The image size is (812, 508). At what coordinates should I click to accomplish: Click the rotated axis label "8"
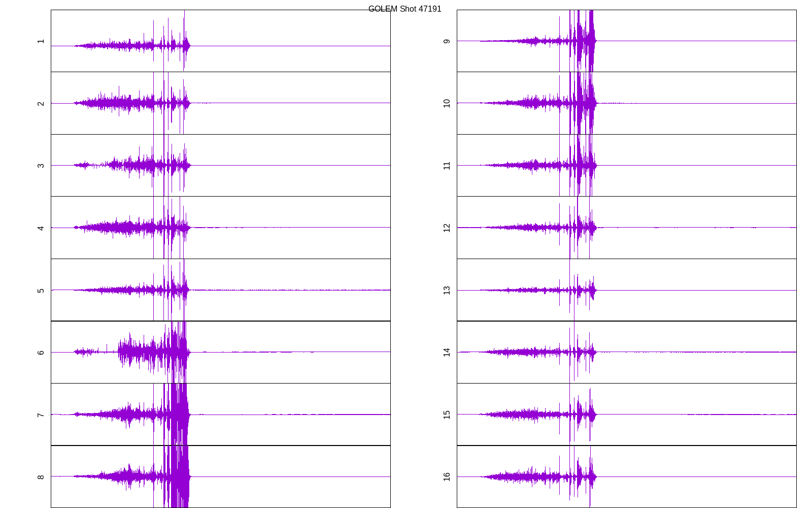(x=41, y=477)
